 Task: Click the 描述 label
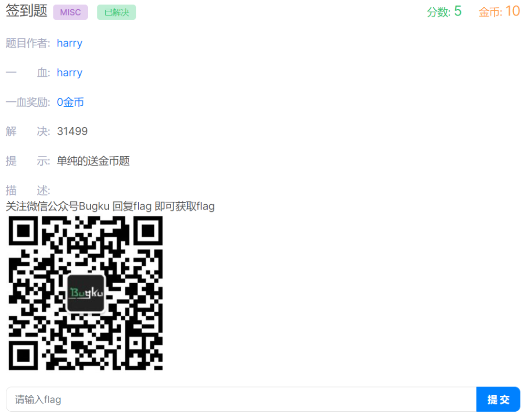pyautogui.click(x=28, y=191)
